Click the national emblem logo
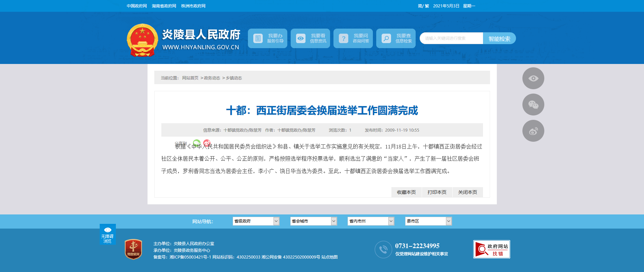Viewport: 644px width, 272px height. pyautogui.click(x=142, y=40)
